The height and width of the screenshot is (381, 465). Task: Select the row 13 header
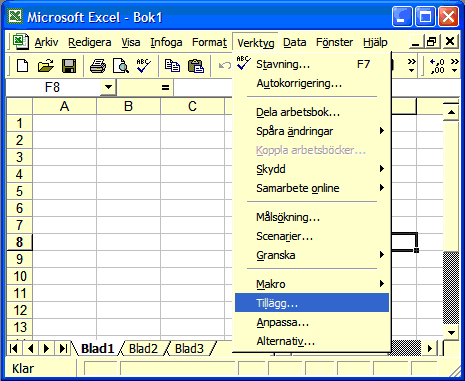(19, 327)
